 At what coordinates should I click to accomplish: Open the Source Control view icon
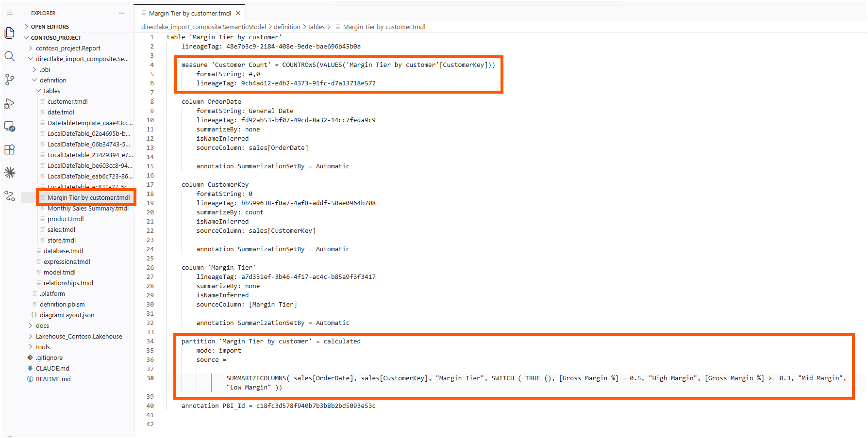(10, 80)
